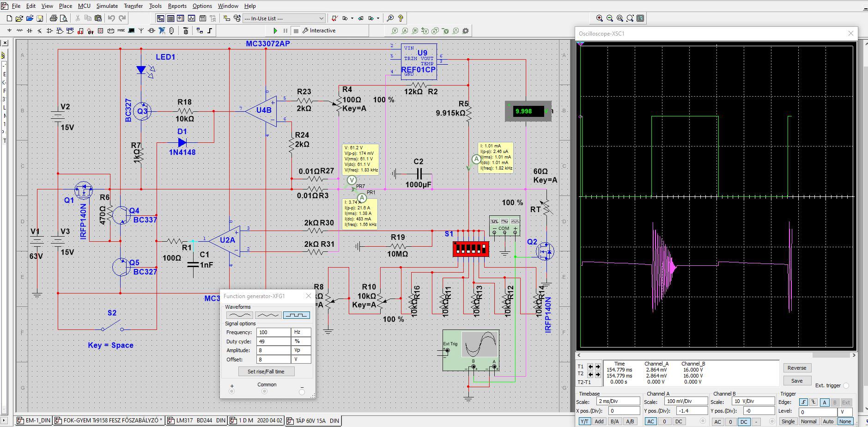Open the Frequency unit Hz dropdown
Viewport: 868px width, 427px height.
[x=301, y=332]
